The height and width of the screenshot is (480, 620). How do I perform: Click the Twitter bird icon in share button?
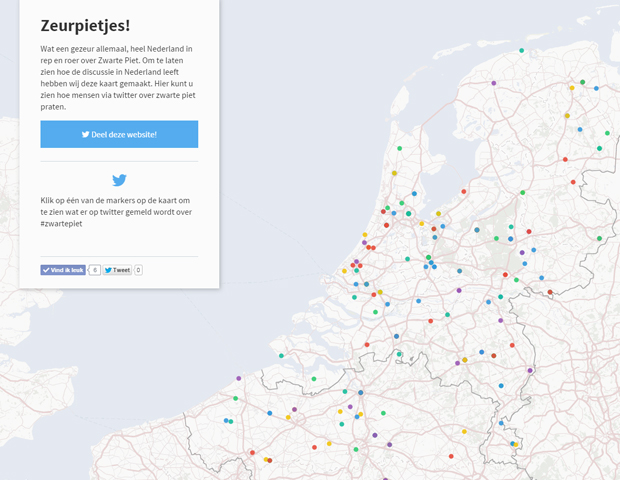click(85, 134)
